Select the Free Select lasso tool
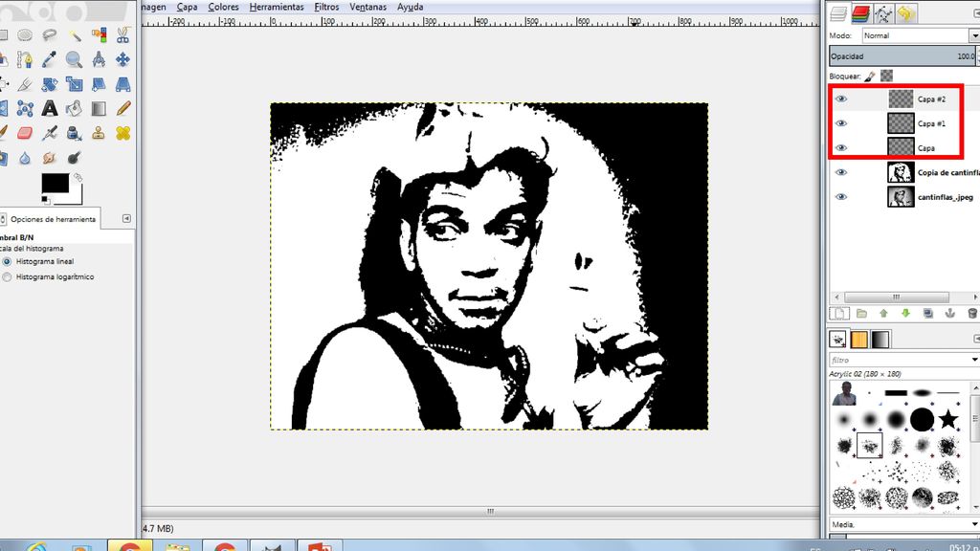This screenshot has width=980, height=551. 50,35
